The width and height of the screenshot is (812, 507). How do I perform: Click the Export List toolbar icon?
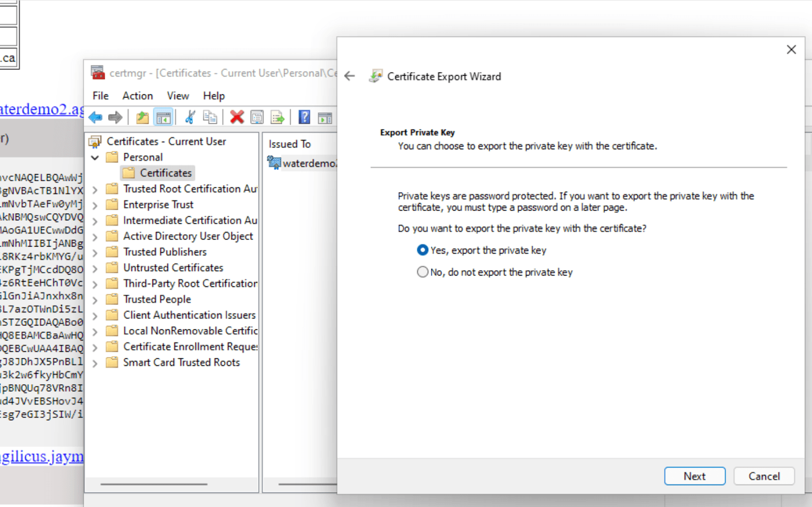[x=278, y=118]
